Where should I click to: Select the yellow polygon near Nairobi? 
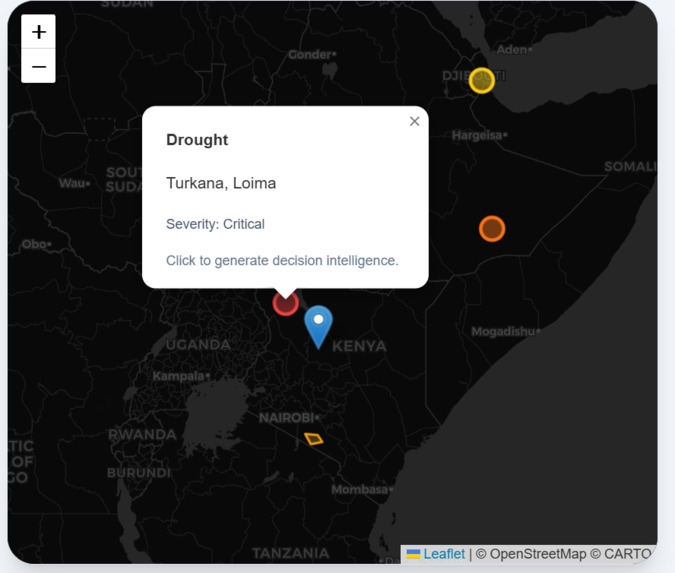pyautogui.click(x=314, y=439)
